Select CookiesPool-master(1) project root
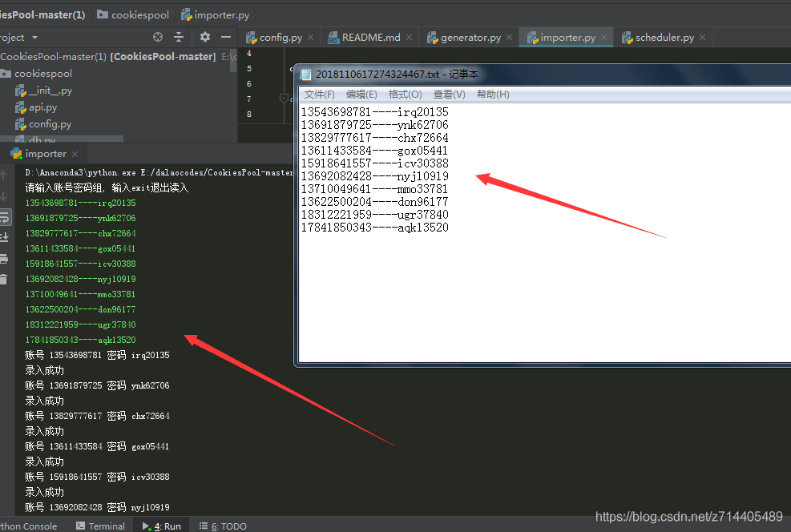Screen dimensions: 791x532 click(x=108, y=56)
